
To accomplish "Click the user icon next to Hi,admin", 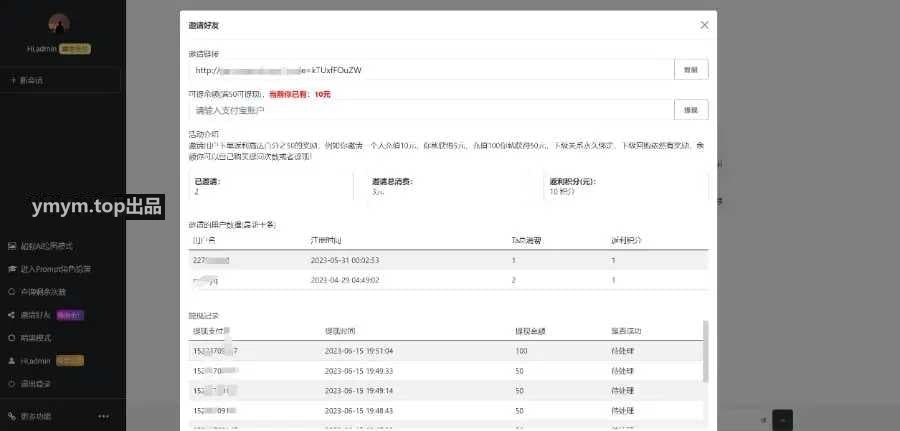I will (x=12, y=361).
